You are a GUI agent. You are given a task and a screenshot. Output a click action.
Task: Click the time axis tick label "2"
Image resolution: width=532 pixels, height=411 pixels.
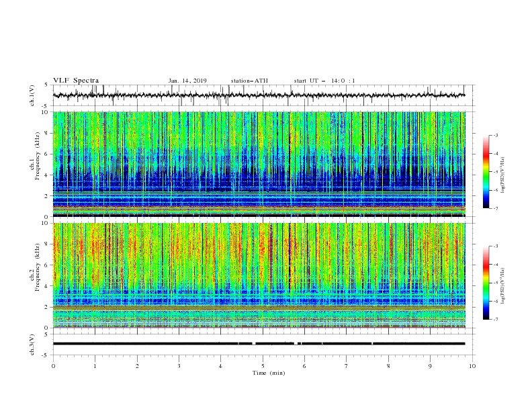pyautogui.click(x=137, y=366)
